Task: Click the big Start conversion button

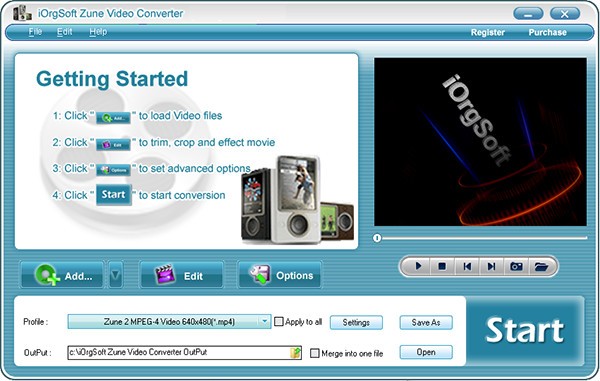Action: 525,331
